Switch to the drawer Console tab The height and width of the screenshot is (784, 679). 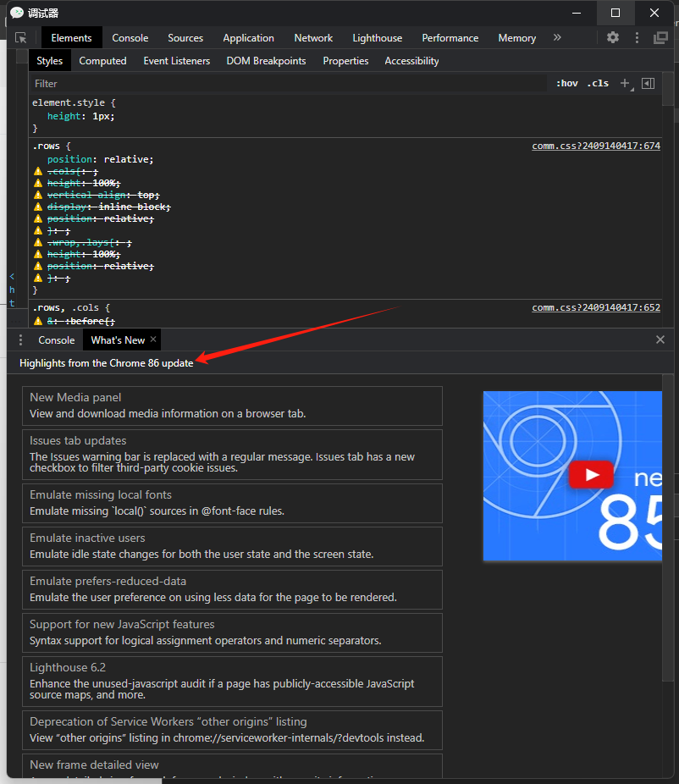click(57, 340)
